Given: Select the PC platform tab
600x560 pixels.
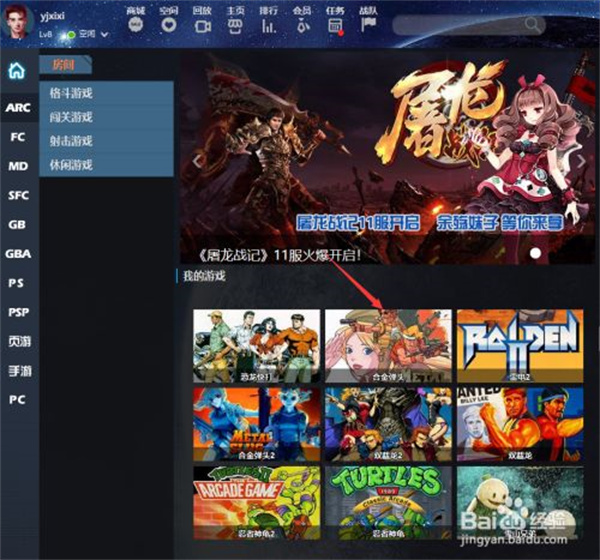Looking at the screenshot, I should point(18,400).
